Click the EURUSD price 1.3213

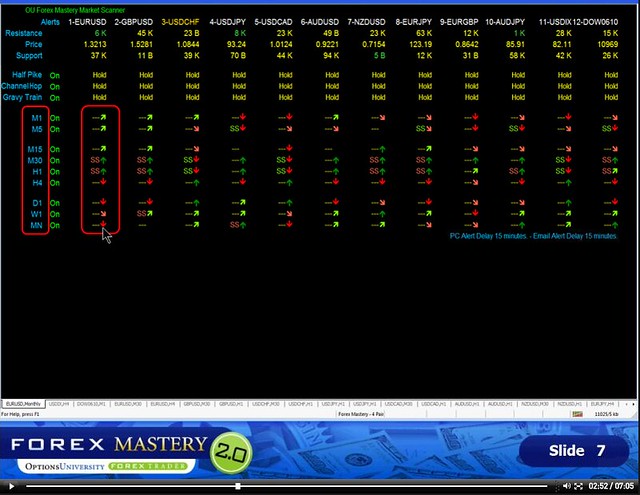[95, 44]
